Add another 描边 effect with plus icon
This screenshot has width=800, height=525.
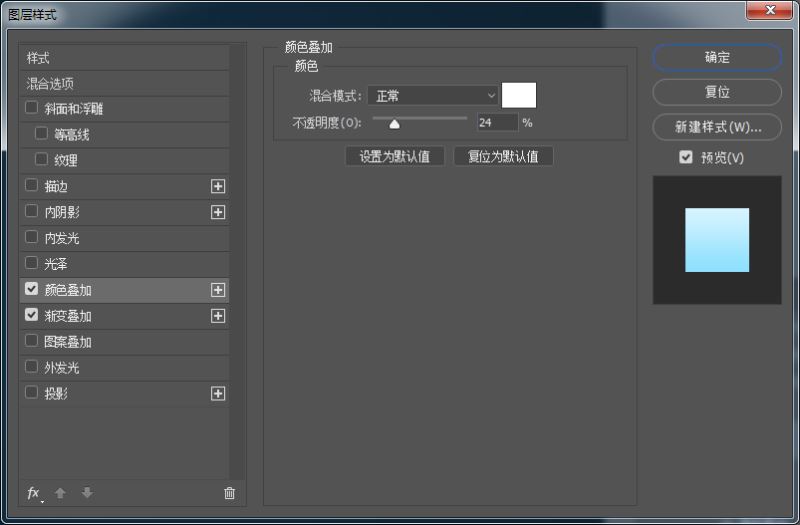[218, 186]
